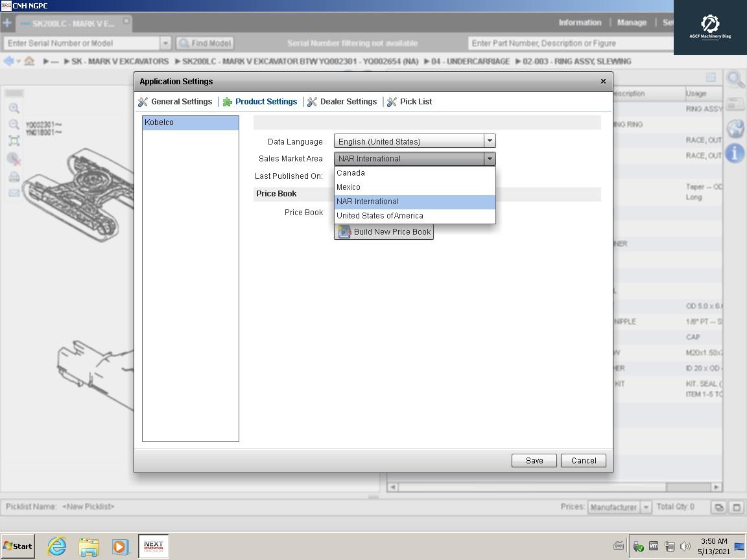Click the news/report icon in the right sidebar
This screenshot has height=560, width=747.
pos(735,104)
